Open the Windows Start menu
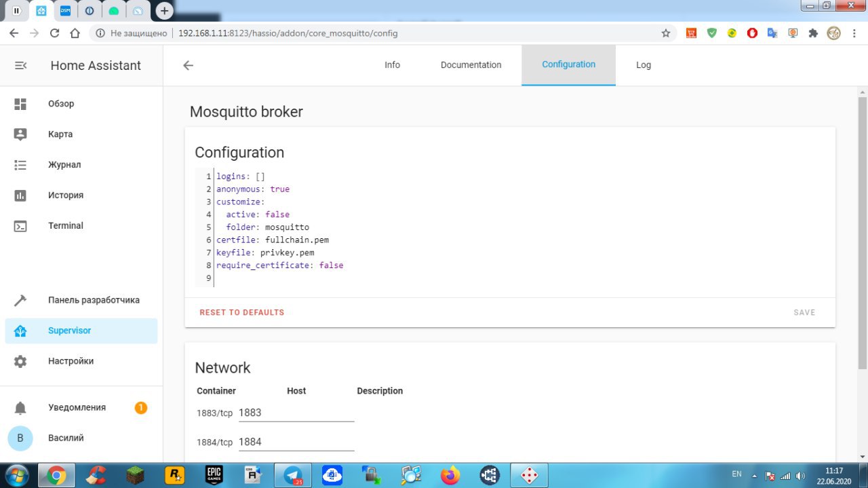Image resolution: width=868 pixels, height=488 pixels. (16, 475)
